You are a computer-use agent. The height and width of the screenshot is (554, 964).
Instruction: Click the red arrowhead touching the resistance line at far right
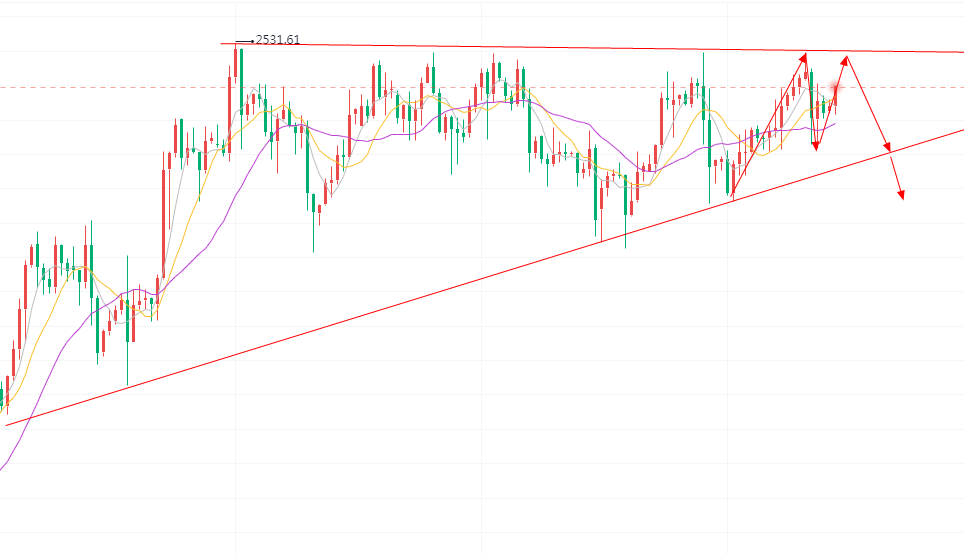tap(847, 60)
